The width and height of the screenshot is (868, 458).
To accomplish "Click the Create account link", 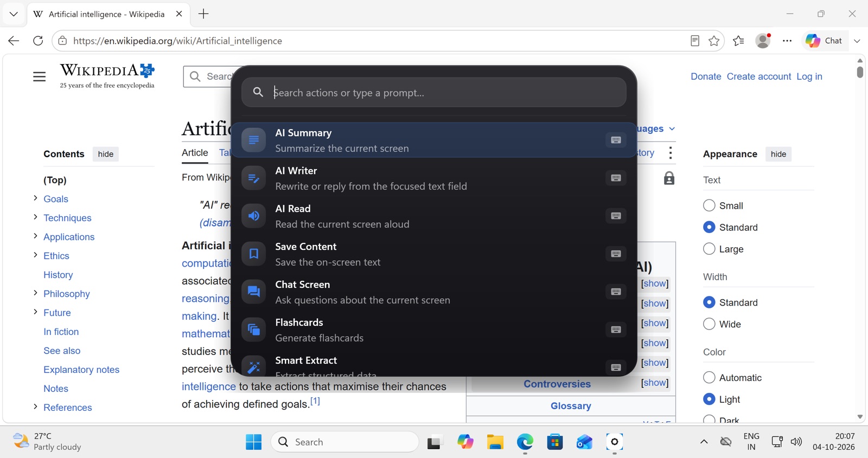I will [x=759, y=76].
